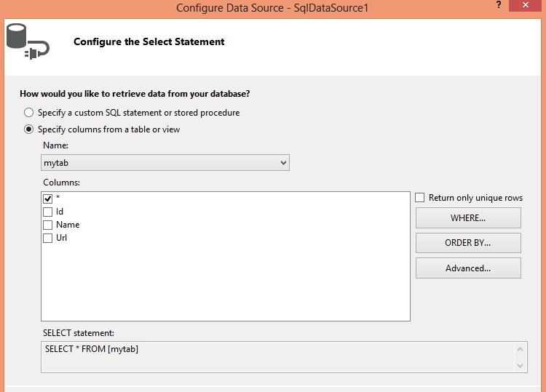Image resolution: width=546 pixels, height=392 pixels.
Task: Select specify columns from table option
Action: [x=28, y=129]
